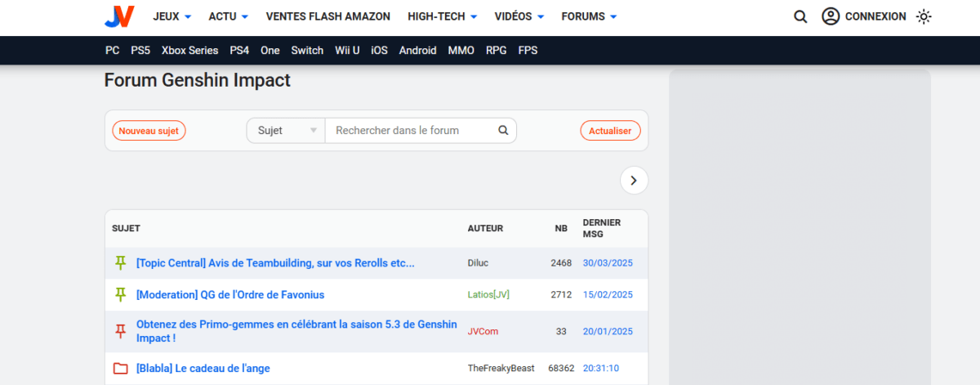Open the VIDÉOS dropdown menu

tap(519, 16)
